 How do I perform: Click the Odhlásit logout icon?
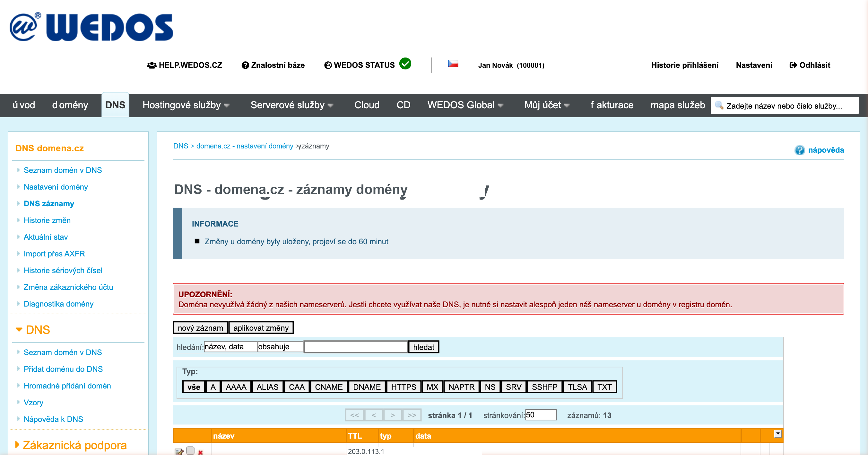[793, 65]
